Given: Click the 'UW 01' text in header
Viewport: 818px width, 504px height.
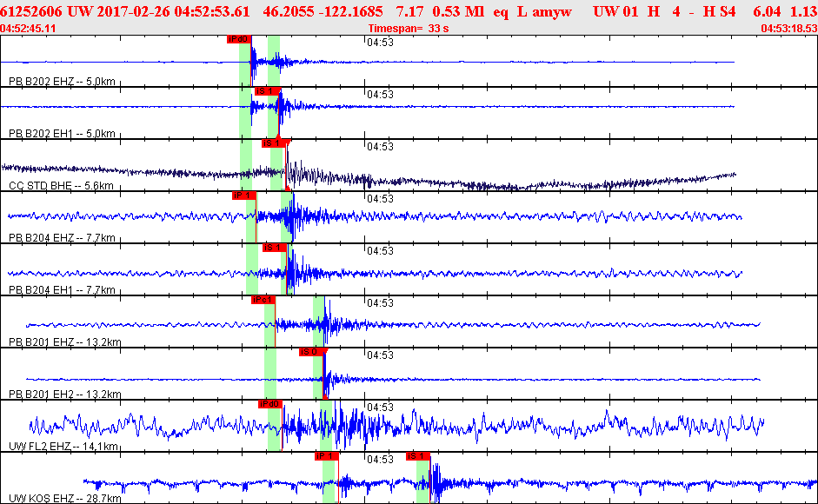Looking at the screenshot, I should click(x=615, y=11).
